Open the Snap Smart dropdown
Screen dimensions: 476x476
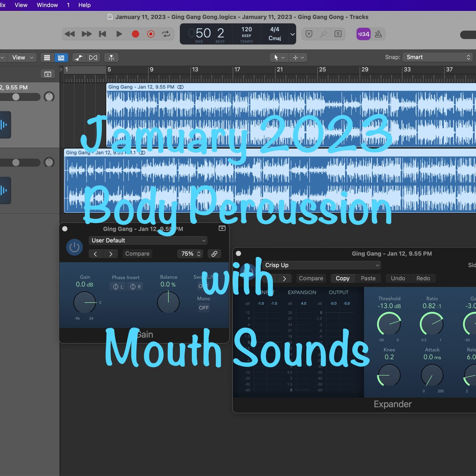pos(438,57)
